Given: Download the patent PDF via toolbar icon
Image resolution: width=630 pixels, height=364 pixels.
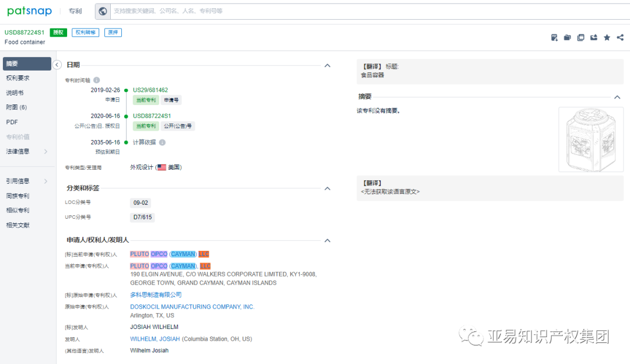Looking at the screenshot, I should point(554,37).
